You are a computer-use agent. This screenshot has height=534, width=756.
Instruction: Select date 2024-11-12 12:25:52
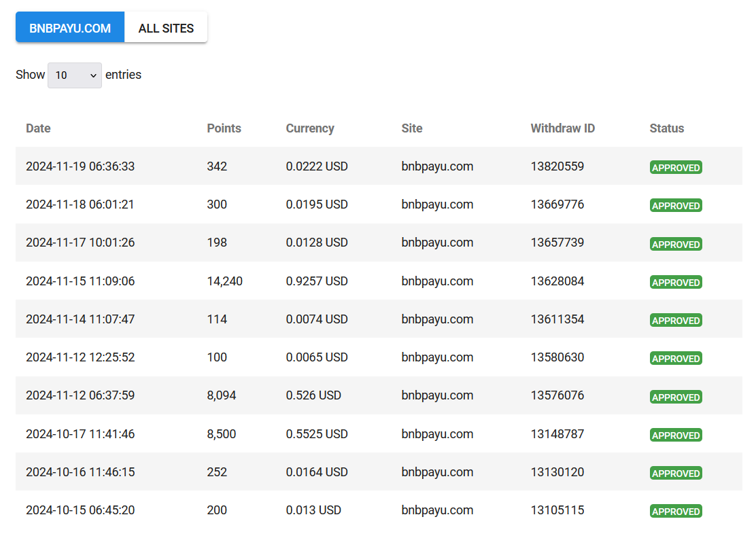click(x=80, y=357)
